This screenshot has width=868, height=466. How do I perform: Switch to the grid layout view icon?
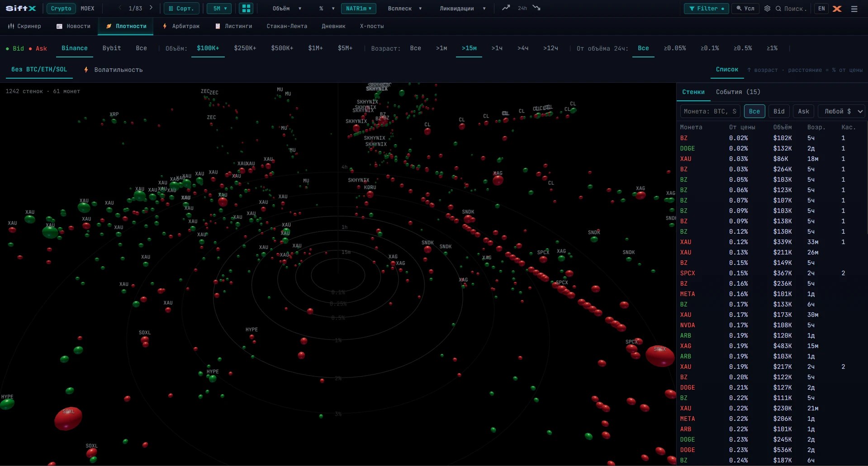tap(246, 8)
